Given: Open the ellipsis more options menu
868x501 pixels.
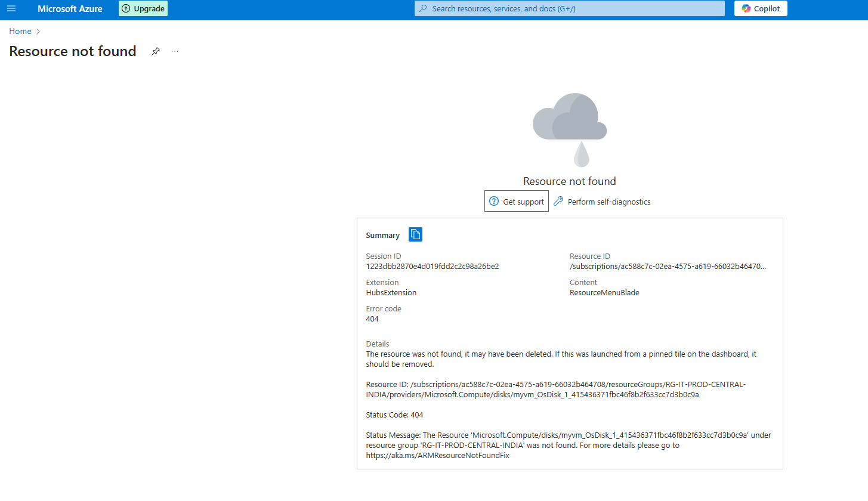Looking at the screenshot, I should point(175,51).
